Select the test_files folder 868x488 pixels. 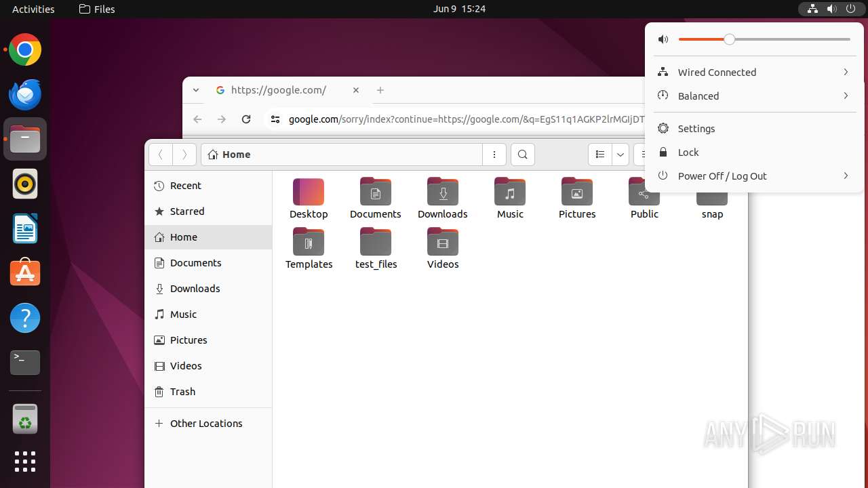coord(376,249)
